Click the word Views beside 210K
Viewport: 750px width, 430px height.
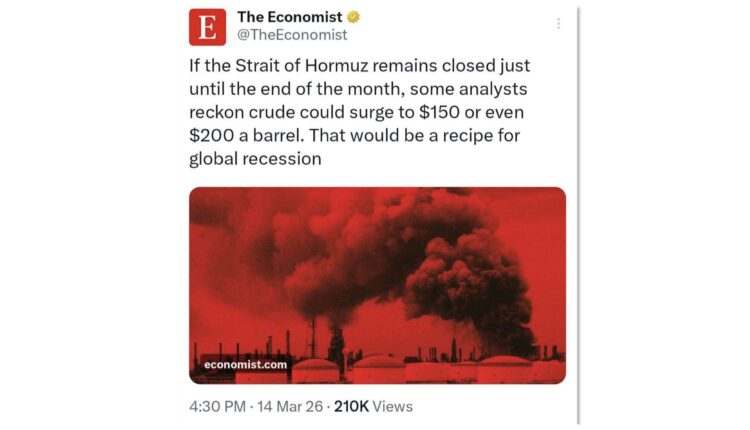tap(394, 406)
